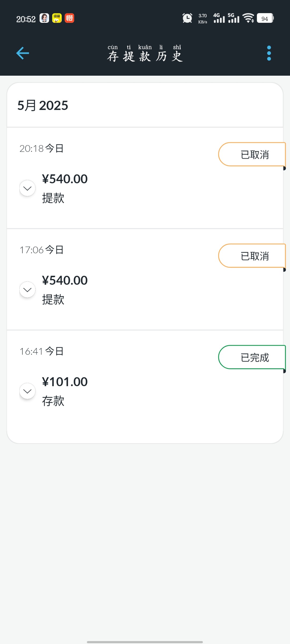This screenshot has height=644, width=290.
Task: Tap the 5月 2025 month header
Action: [43, 105]
